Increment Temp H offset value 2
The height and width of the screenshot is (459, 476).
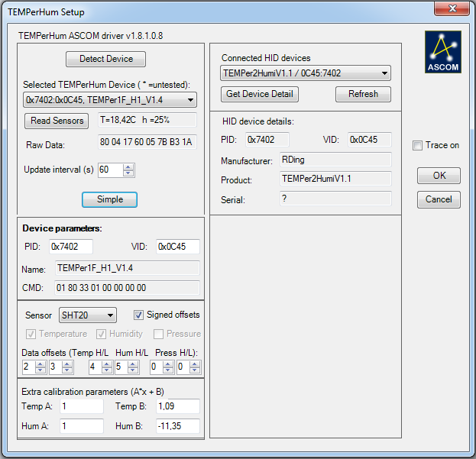pyautogui.click(x=40, y=364)
